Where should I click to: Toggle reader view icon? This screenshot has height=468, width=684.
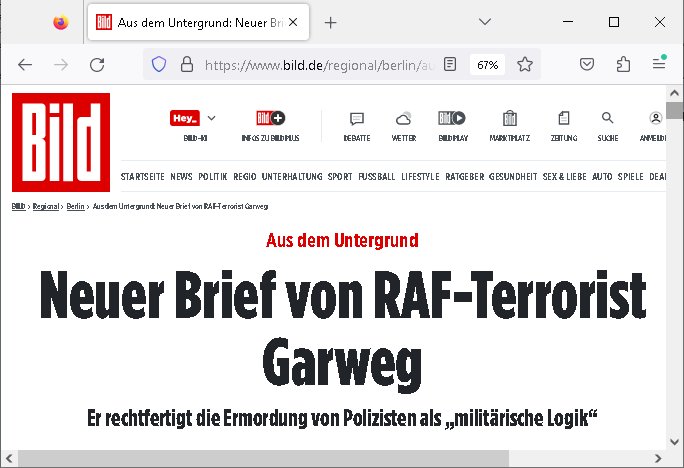(450, 65)
